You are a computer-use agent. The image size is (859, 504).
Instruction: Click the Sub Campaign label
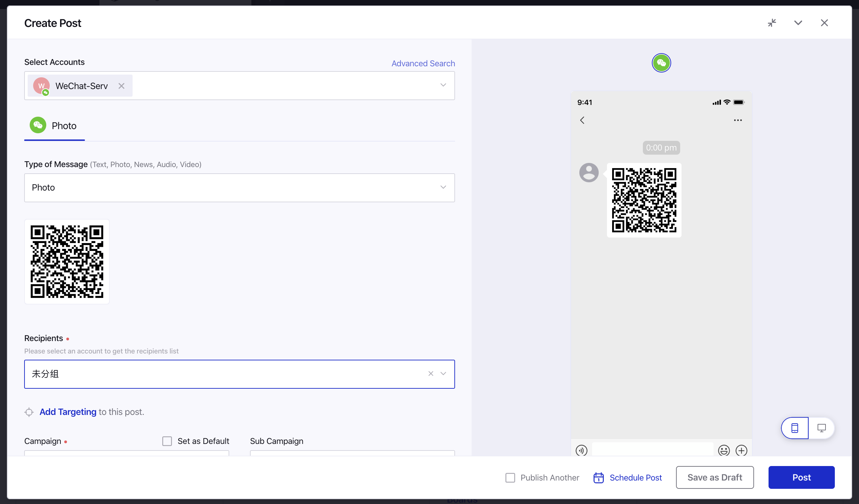click(277, 441)
